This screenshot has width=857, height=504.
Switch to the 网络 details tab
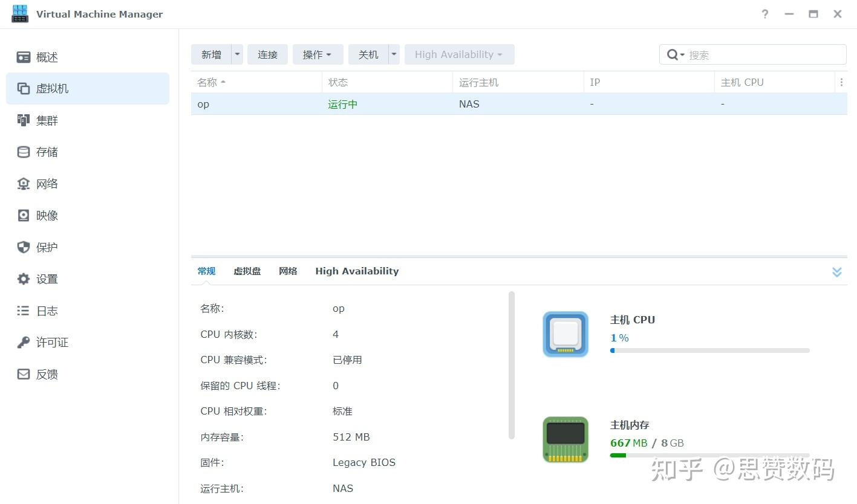[x=288, y=271]
